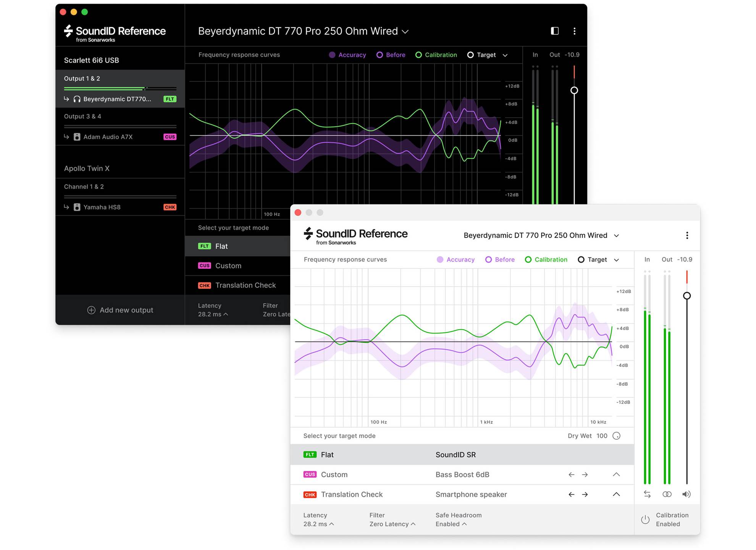Open three-dot menu in dark window
The height and width of the screenshot is (550, 756).
[574, 31]
